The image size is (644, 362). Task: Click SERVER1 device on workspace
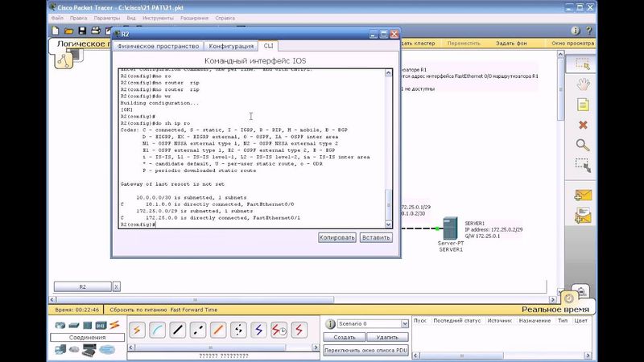point(451,228)
